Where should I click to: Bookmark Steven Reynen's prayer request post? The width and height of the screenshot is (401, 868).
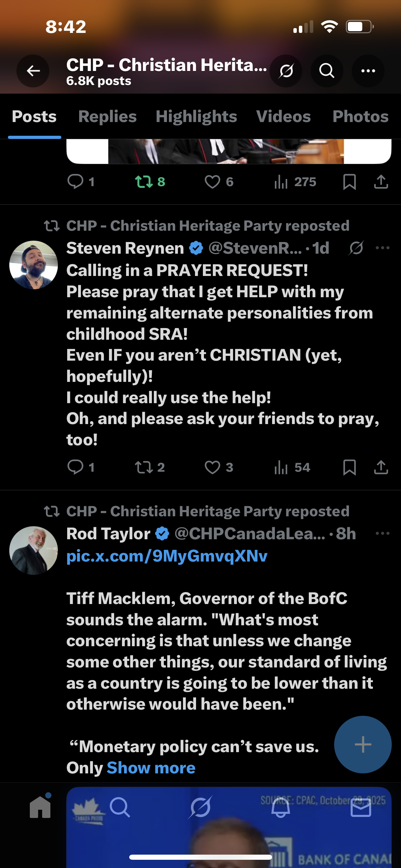(349, 467)
